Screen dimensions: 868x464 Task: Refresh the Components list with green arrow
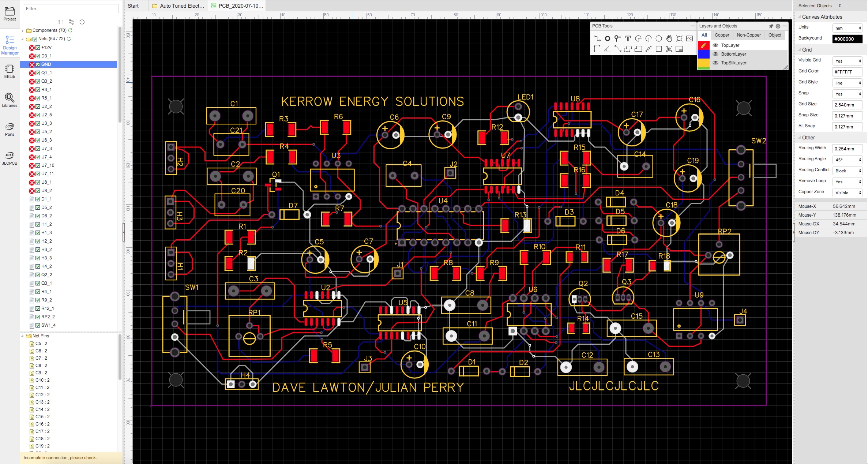pyautogui.click(x=70, y=30)
